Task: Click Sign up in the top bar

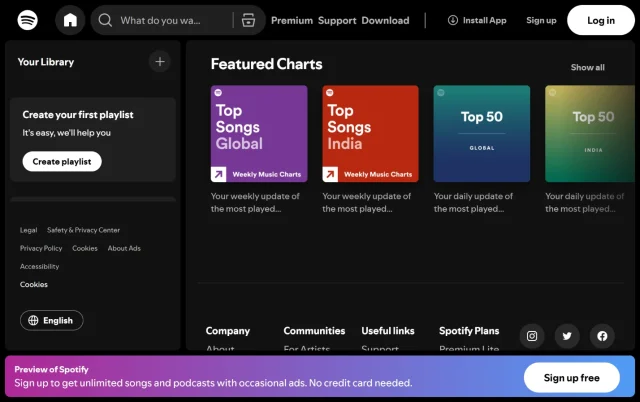Action: pyautogui.click(x=541, y=20)
